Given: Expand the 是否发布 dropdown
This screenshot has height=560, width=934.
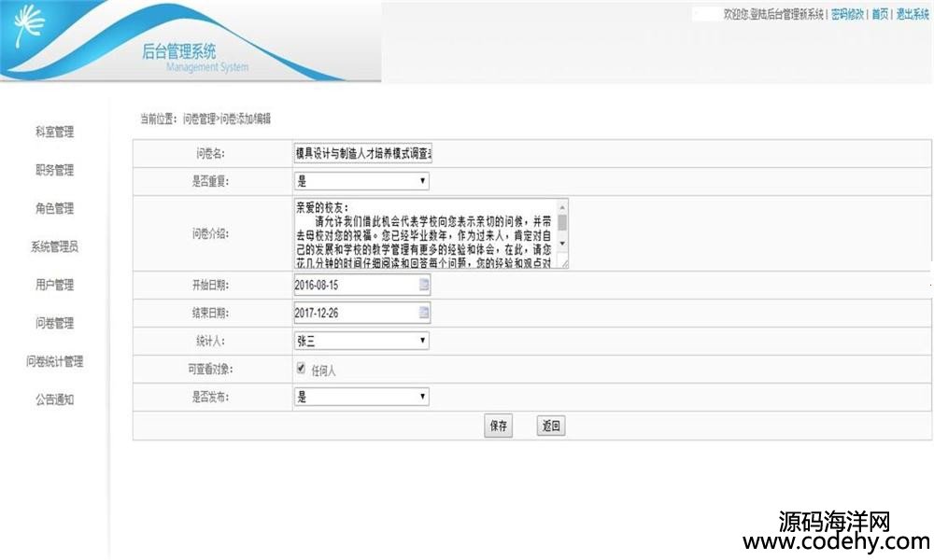Looking at the screenshot, I should (361, 397).
